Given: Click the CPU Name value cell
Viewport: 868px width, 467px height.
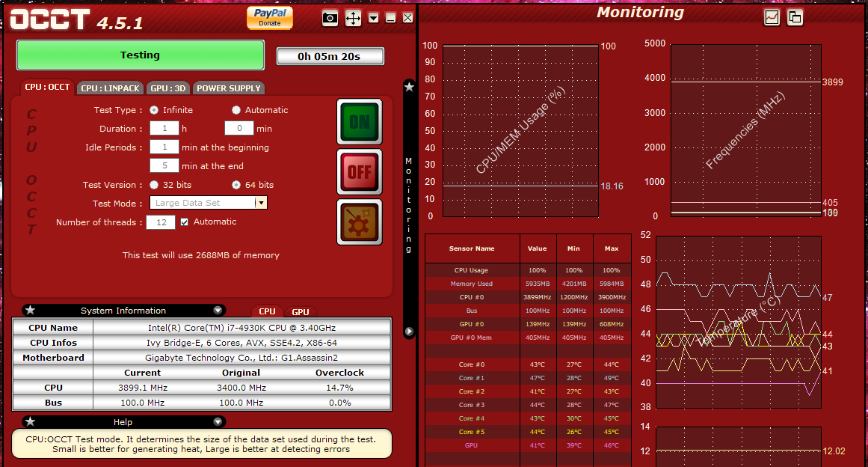Looking at the screenshot, I should pyautogui.click(x=242, y=328).
